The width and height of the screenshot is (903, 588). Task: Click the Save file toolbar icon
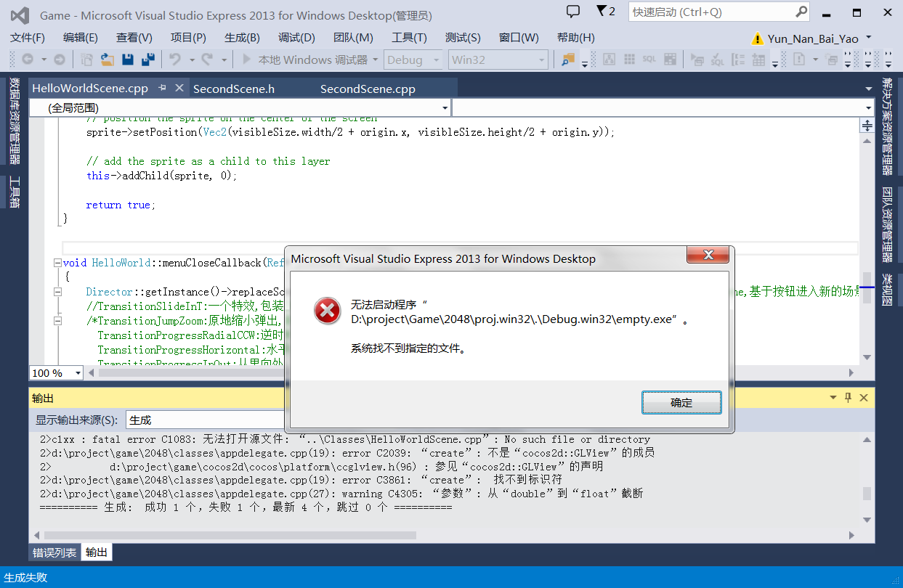[128, 60]
